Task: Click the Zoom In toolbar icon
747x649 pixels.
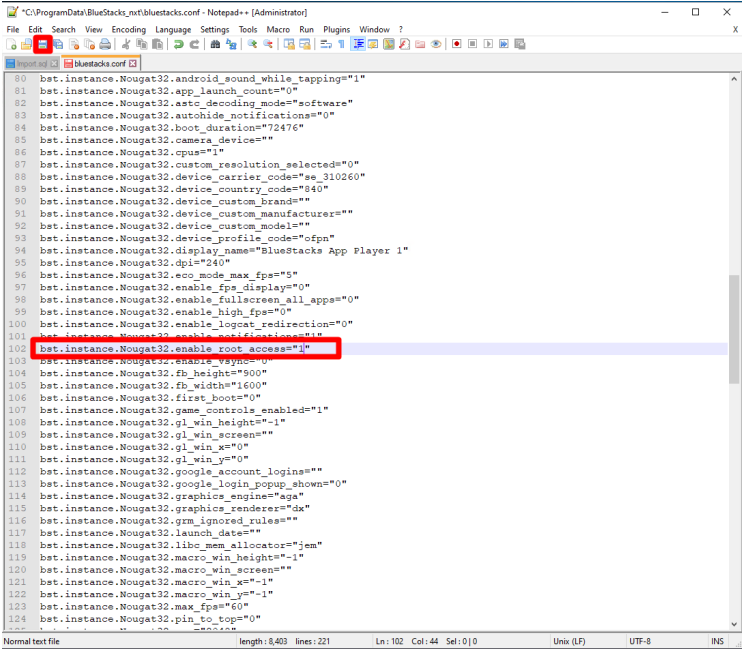Action: pyautogui.click(x=252, y=44)
